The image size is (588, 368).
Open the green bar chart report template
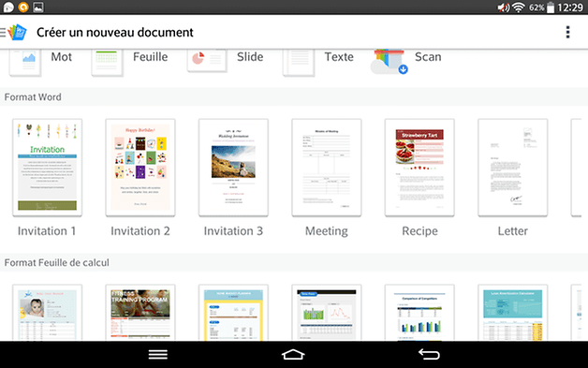click(327, 313)
